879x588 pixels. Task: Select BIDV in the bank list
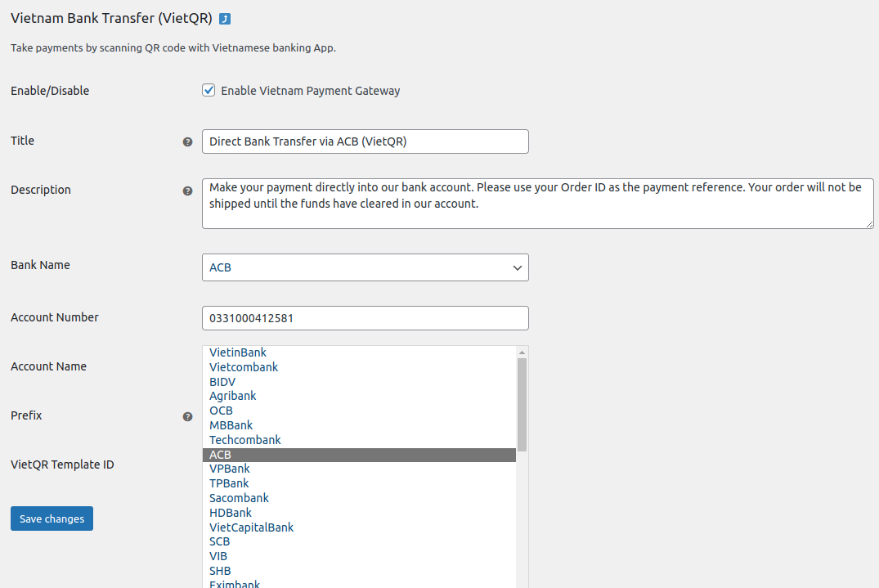(222, 382)
